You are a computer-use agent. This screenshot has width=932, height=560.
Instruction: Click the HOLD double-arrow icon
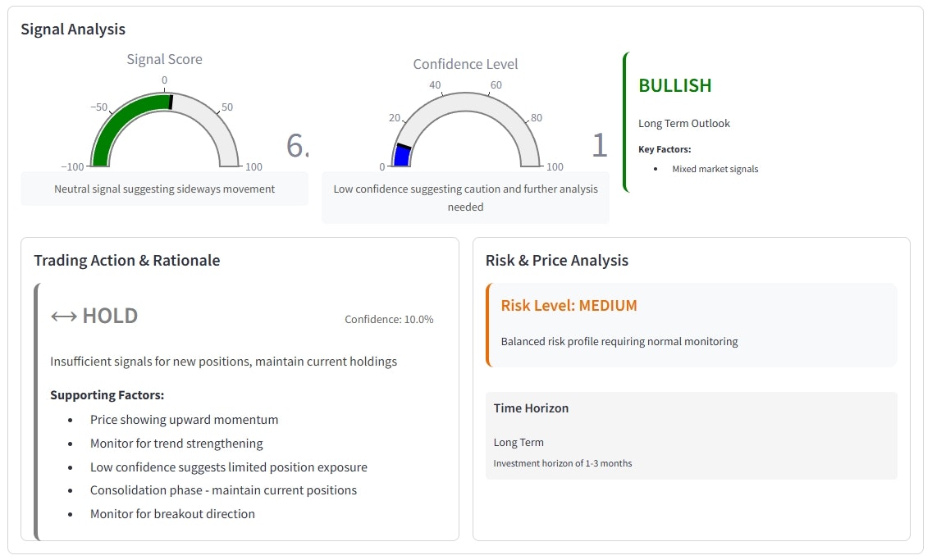point(64,316)
